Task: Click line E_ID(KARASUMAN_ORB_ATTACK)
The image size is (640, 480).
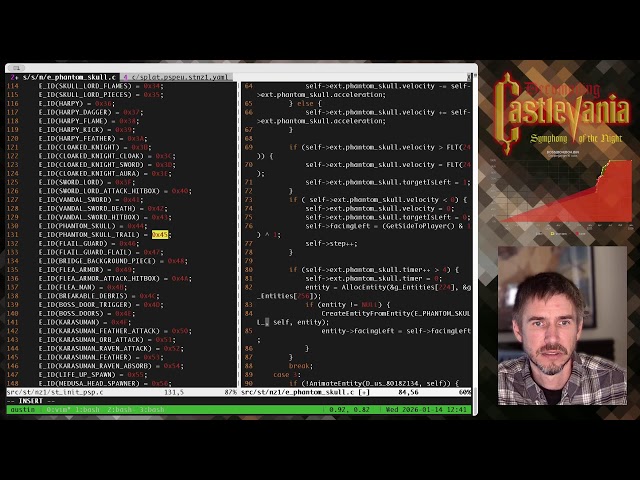Action: [107, 340]
